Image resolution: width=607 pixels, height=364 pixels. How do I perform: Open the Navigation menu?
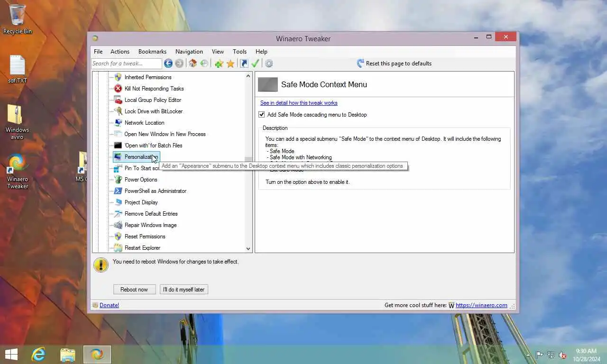tap(189, 52)
